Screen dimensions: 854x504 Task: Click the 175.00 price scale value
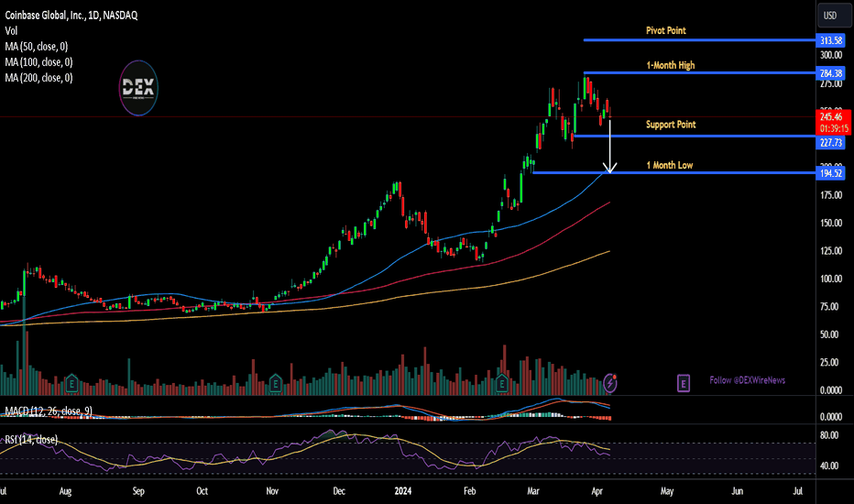pyautogui.click(x=831, y=195)
